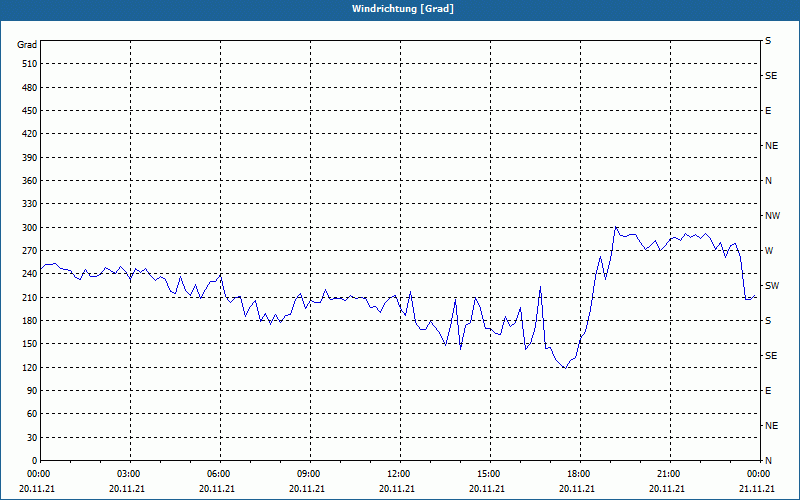Select the 120 degree axis label
This screenshot has width=800, height=500.
click(x=31, y=367)
